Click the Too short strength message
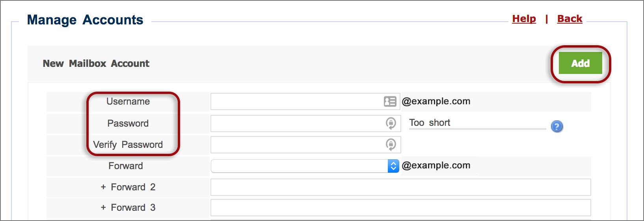This screenshot has width=644, height=221. coord(430,123)
